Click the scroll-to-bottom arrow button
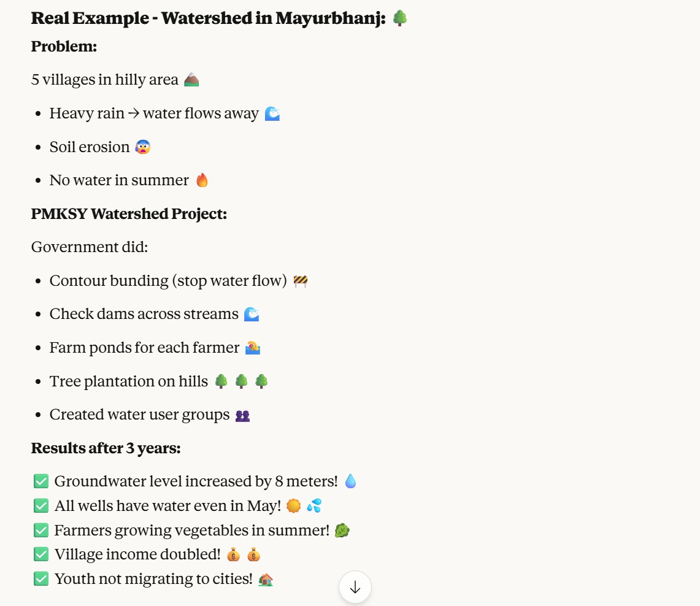Viewport: 700px width, 606px height. pyautogui.click(x=355, y=587)
